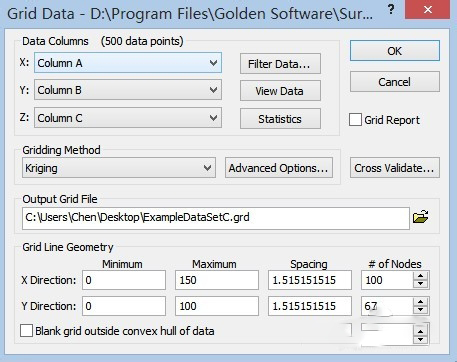Open the X column dropdown
Image resolution: width=457 pixels, height=362 pixels.
[128, 63]
